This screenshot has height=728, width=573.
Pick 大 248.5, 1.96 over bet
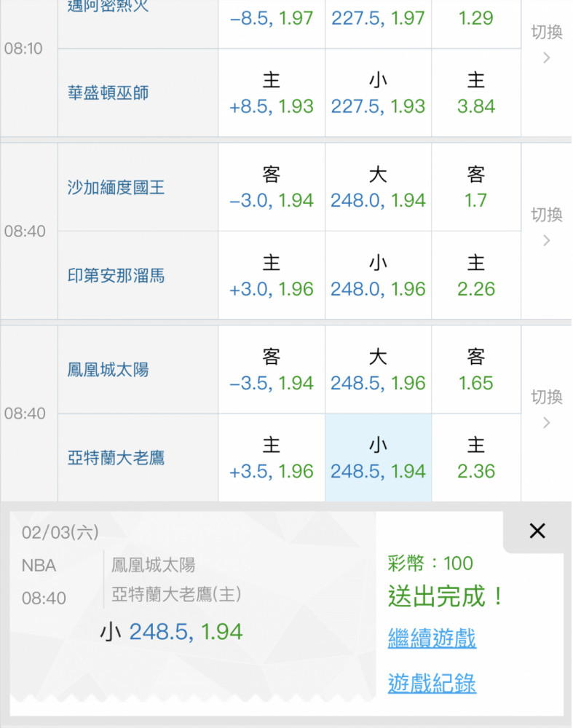pos(378,370)
